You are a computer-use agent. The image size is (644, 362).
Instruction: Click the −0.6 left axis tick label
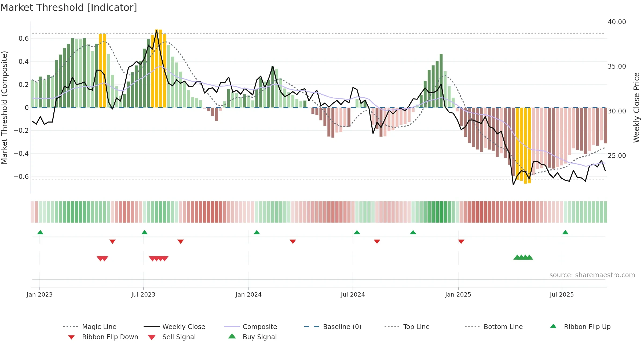21,177
